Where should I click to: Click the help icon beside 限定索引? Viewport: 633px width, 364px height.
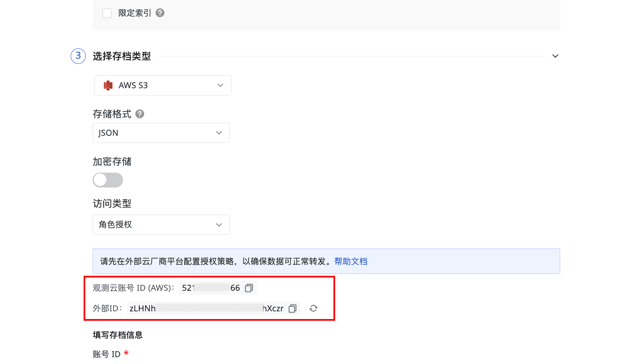(x=160, y=13)
